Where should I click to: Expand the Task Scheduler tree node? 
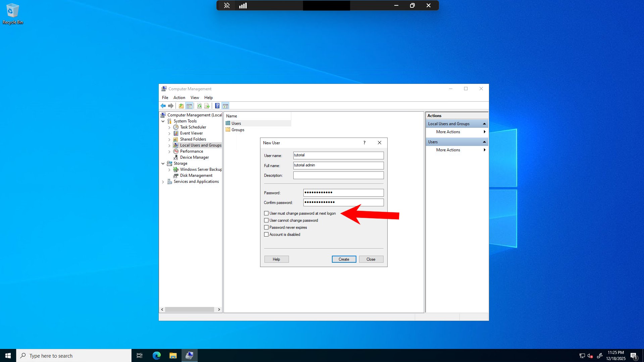click(169, 127)
